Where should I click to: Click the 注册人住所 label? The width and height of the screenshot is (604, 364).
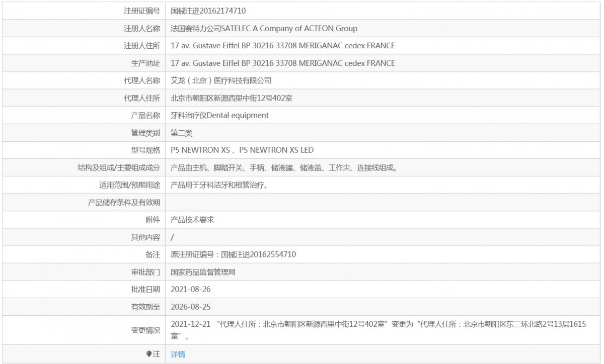point(142,46)
